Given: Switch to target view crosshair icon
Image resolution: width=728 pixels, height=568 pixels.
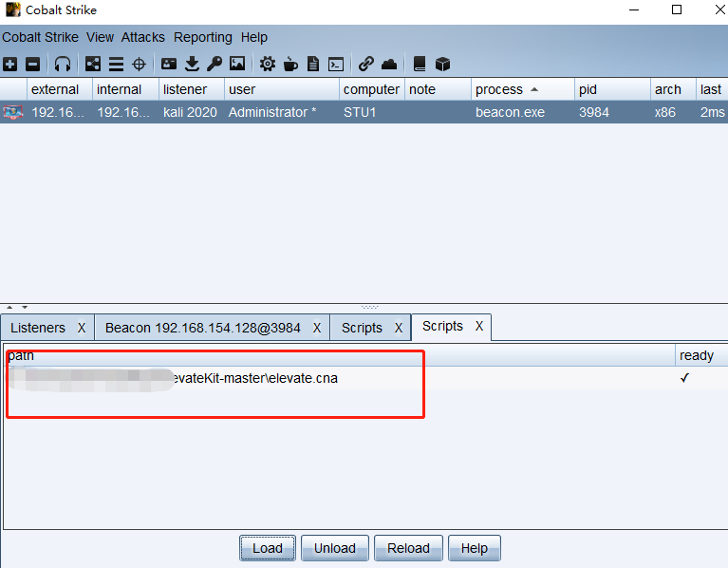Looking at the screenshot, I should click(x=139, y=64).
